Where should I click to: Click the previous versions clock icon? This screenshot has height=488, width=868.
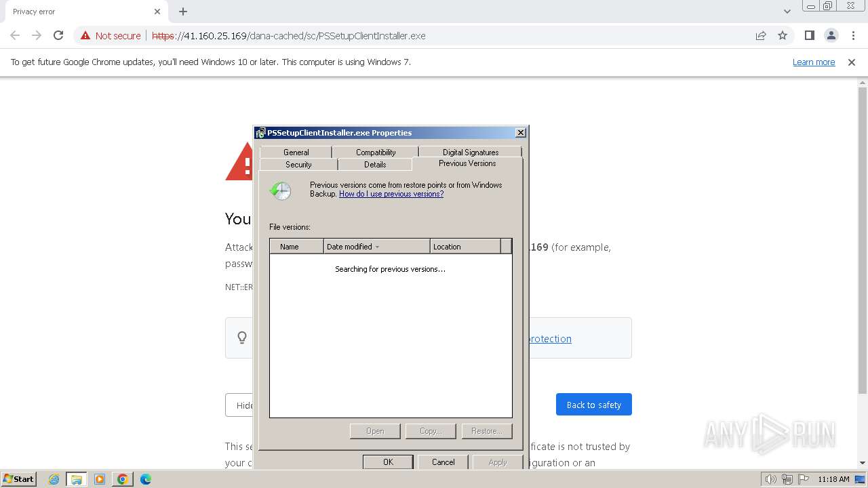click(x=280, y=190)
